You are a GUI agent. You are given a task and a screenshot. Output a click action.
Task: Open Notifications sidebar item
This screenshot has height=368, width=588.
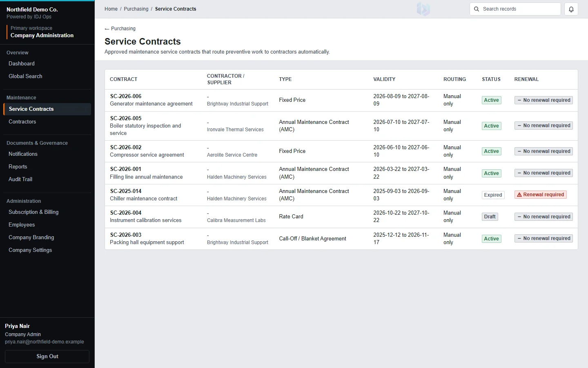pyautogui.click(x=47, y=154)
